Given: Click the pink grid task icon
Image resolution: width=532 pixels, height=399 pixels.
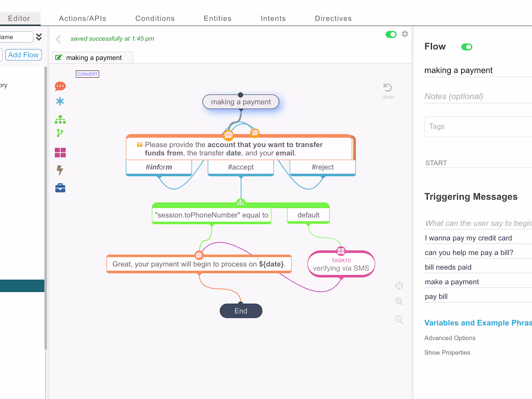Looking at the screenshot, I should 60,152.
